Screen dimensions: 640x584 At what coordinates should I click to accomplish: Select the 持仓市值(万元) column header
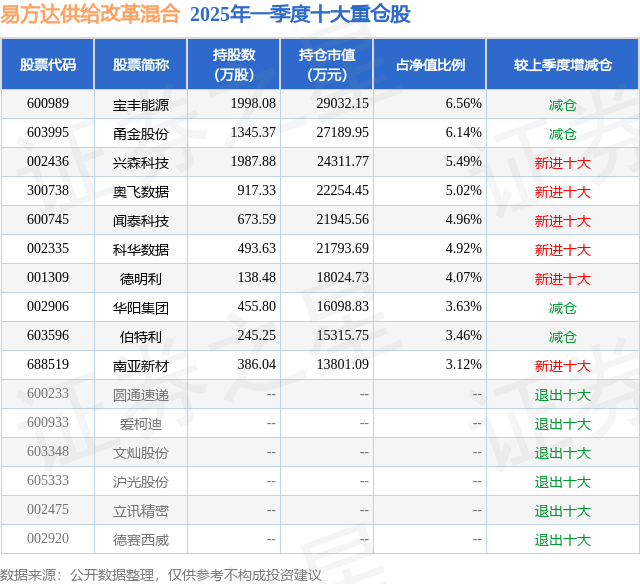click(x=327, y=64)
